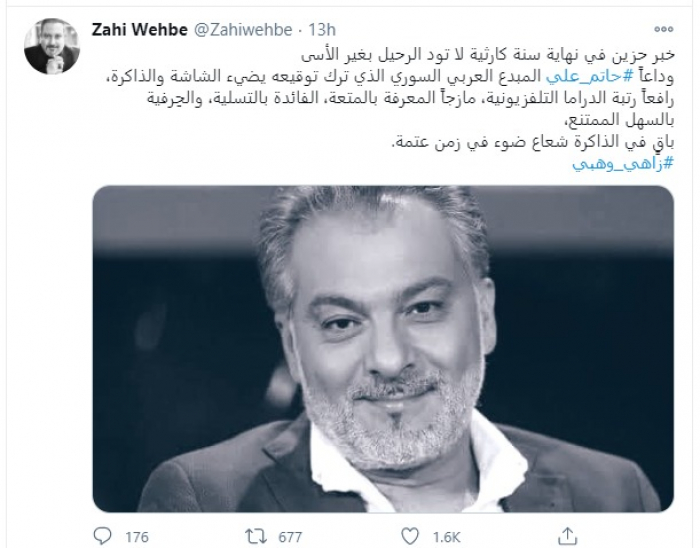Open the hashtag #حاتم_علي
The height and width of the screenshot is (548, 700).
[x=592, y=77]
